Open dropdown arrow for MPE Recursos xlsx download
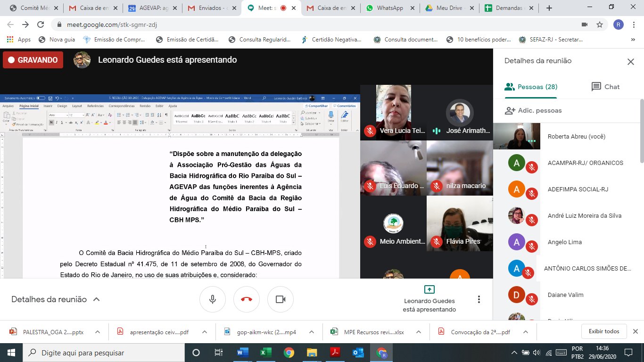The width and height of the screenshot is (644, 362). [x=419, y=332]
